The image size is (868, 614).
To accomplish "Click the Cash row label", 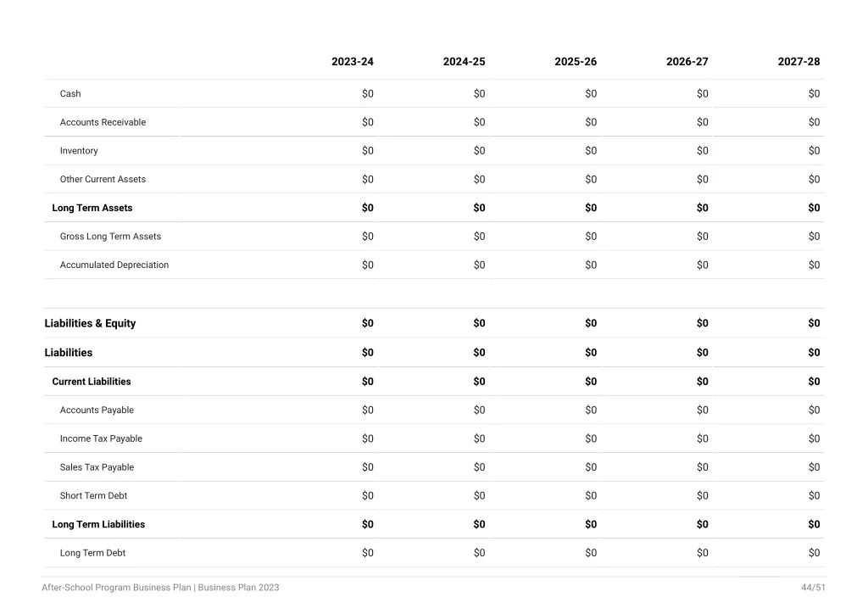I will (70, 93).
